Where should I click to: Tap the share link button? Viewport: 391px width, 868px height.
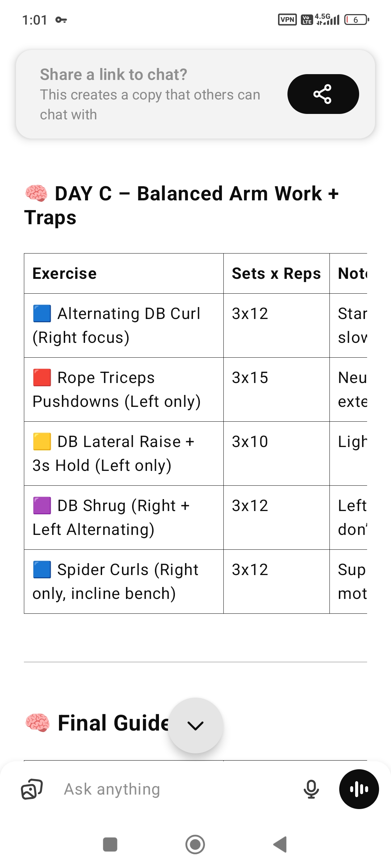click(323, 94)
